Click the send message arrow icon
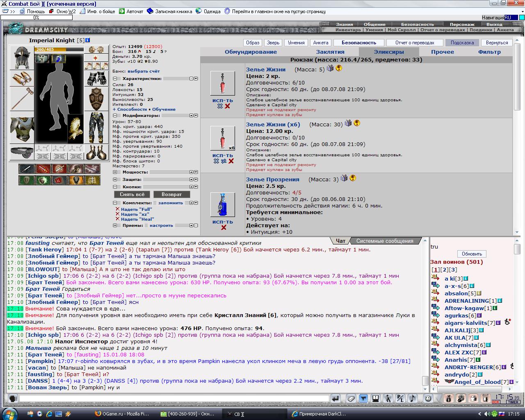 (336, 398)
